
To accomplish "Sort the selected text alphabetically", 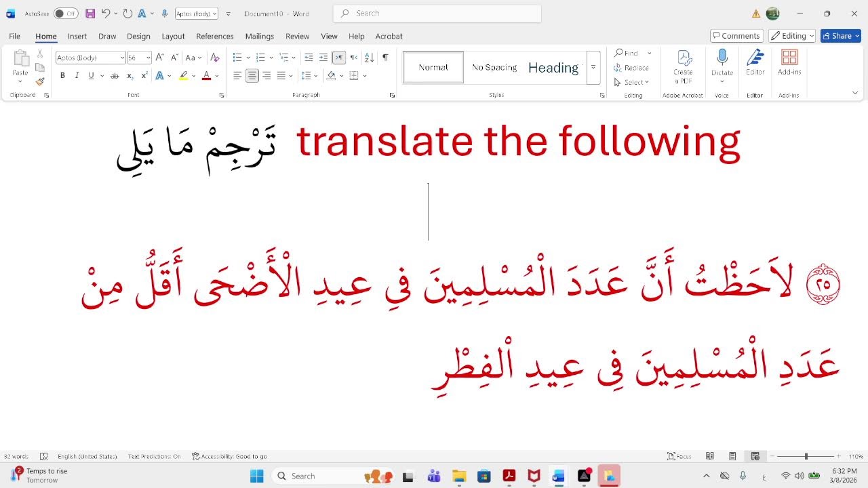I will (x=370, y=58).
